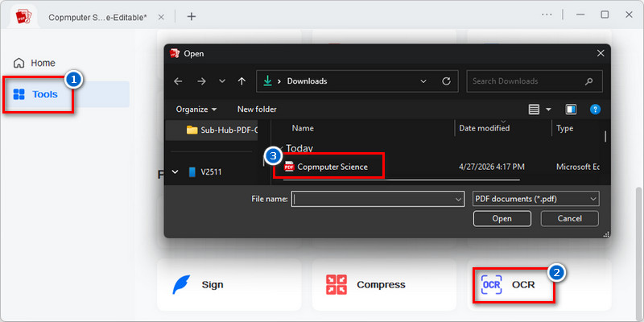Click the file list vertical scrollbar
Screen dimensions: 644x322
(605, 136)
